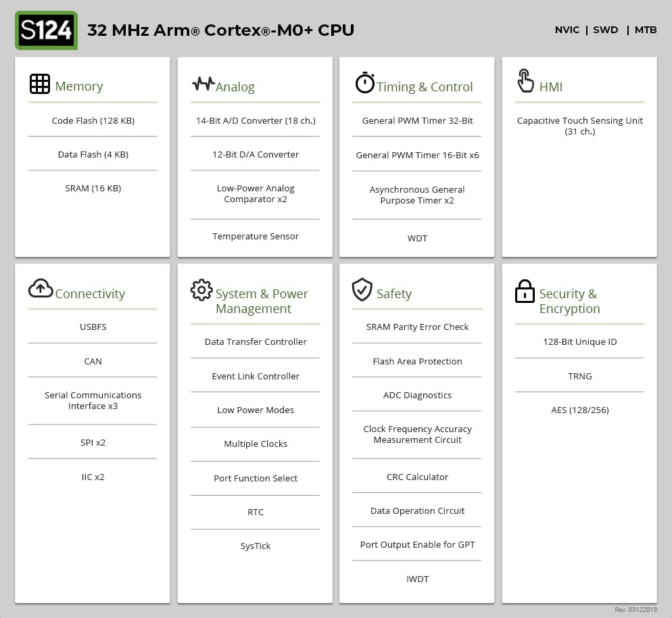Select the SWD label in header
Screen dimensions: 672x618
pos(605,30)
